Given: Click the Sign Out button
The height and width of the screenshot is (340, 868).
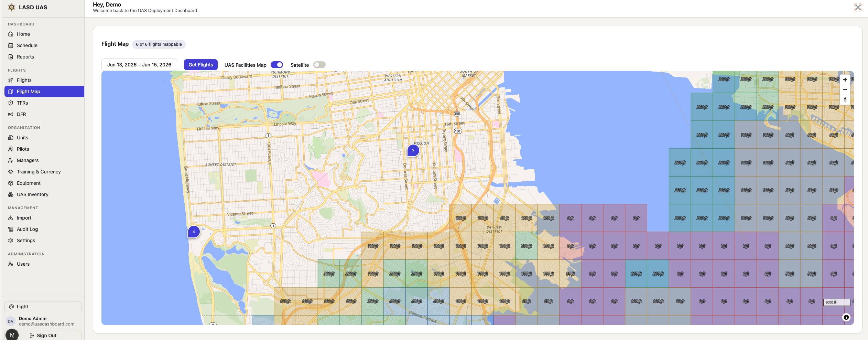Looking at the screenshot, I should (x=43, y=336).
